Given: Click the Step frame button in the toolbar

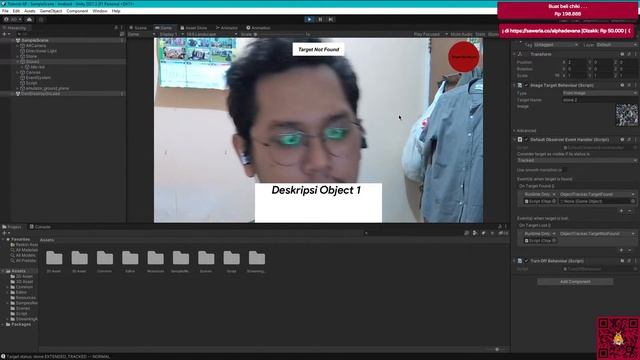Looking at the screenshot, I should pos(331,19).
